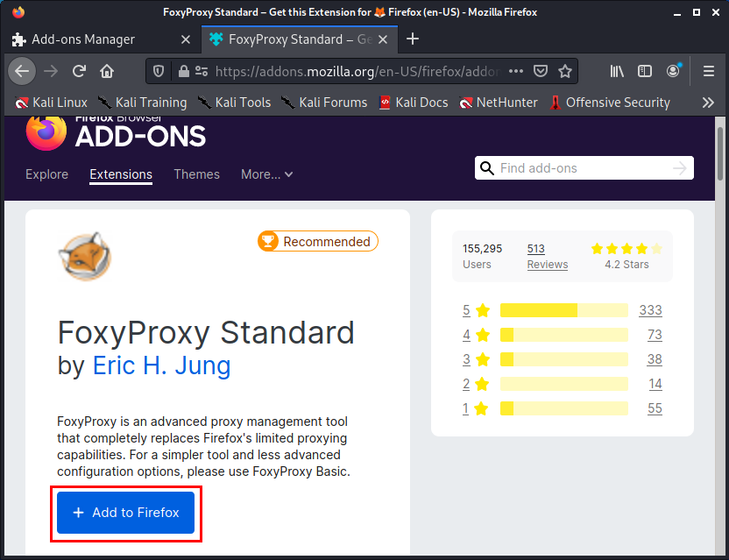The height and width of the screenshot is (560, 729).
Task: Open the 333 five-star review count
Action: (x=650, y=310)
